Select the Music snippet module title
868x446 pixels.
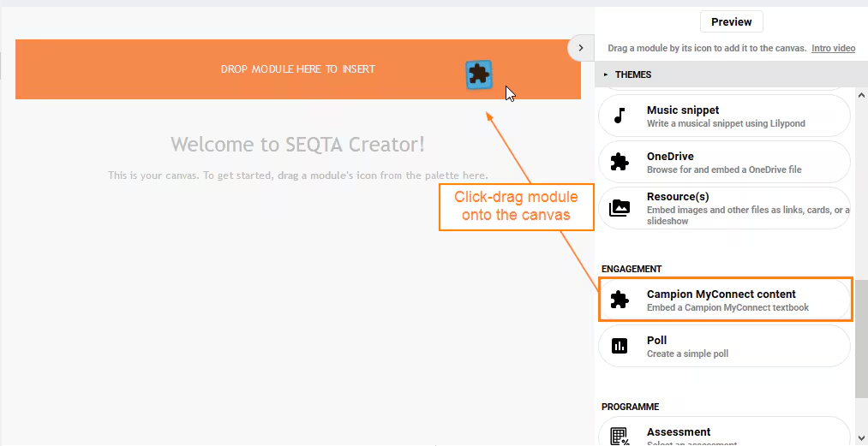point(683,110)
